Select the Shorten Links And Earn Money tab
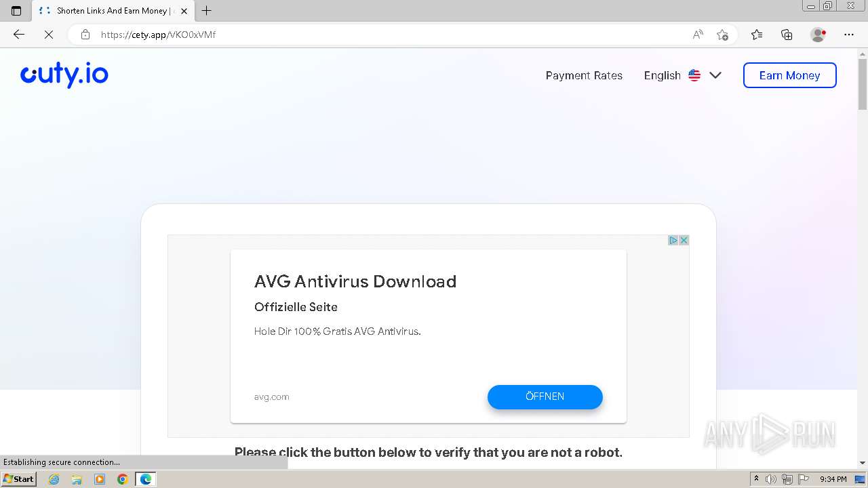868x488 pixels. 113,11
